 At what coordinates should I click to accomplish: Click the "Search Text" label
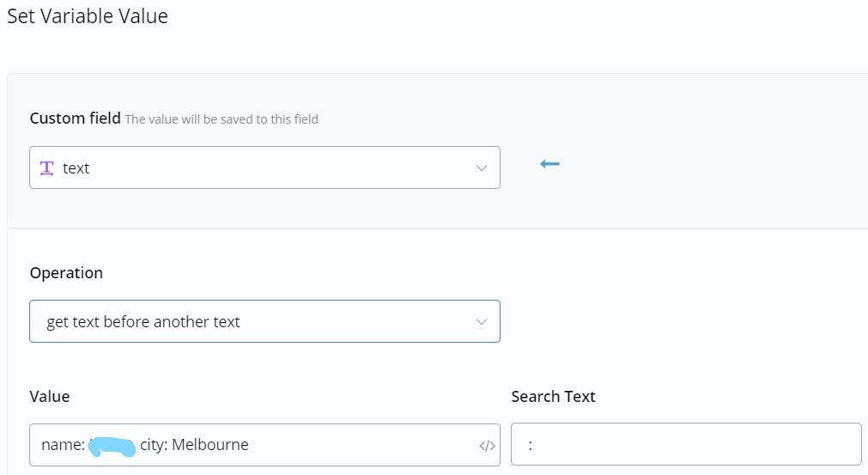coord(553,396)
